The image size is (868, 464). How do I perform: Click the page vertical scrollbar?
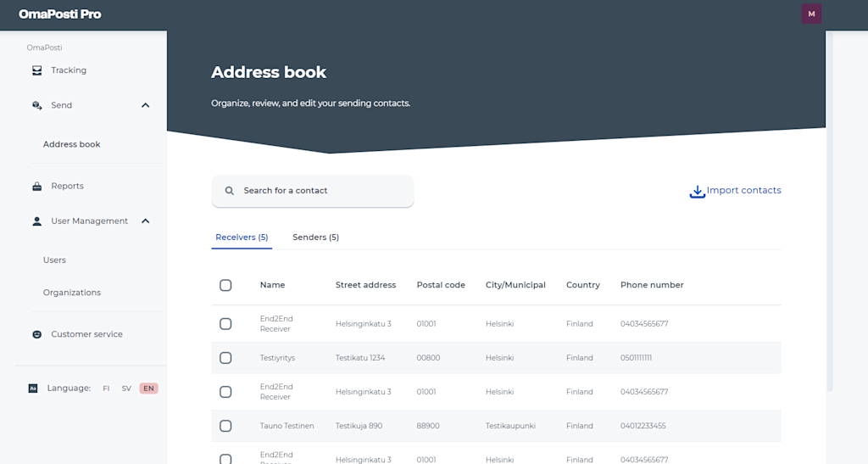click(x=829, y=210)
